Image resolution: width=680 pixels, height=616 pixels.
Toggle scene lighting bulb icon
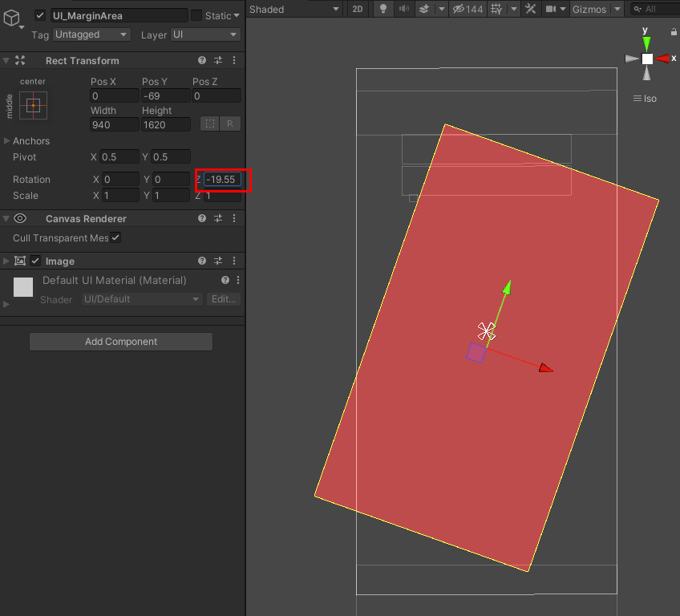383,9
